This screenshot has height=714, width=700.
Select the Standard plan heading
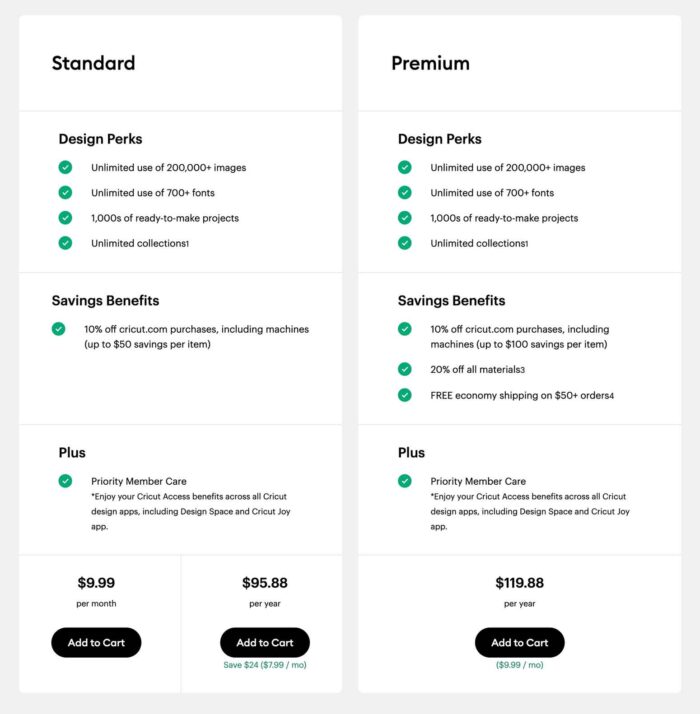[x=93, y=63]
